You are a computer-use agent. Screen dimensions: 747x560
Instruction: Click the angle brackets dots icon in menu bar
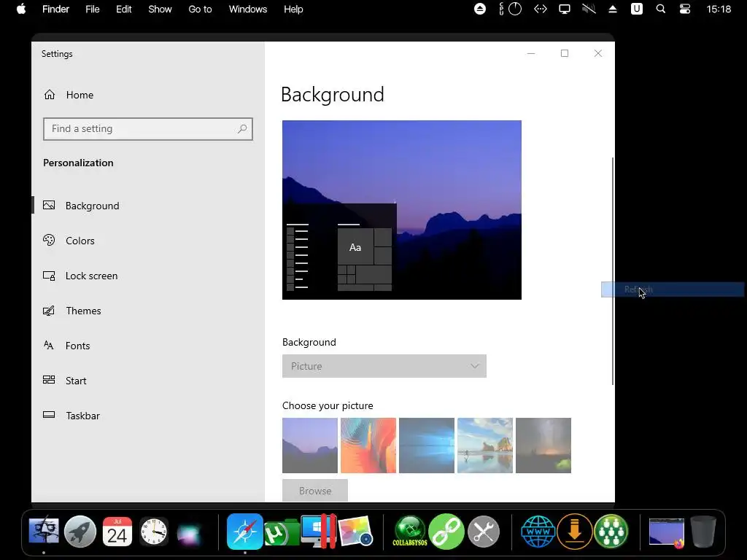point(541,9)
